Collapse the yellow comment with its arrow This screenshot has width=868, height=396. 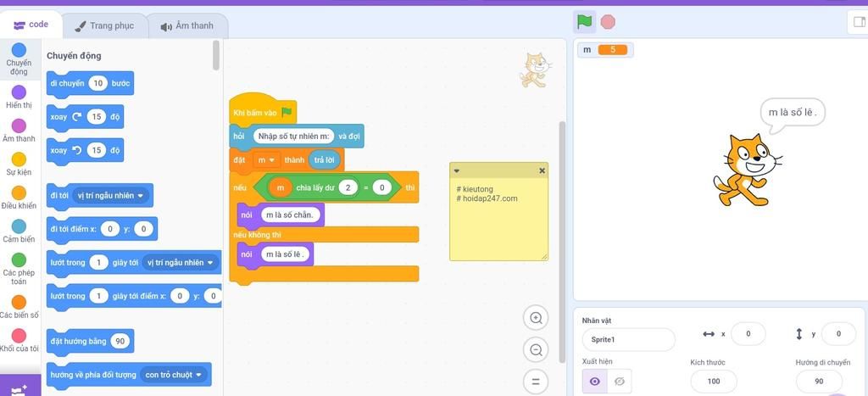pyautogui.click(x=457, y=170)
